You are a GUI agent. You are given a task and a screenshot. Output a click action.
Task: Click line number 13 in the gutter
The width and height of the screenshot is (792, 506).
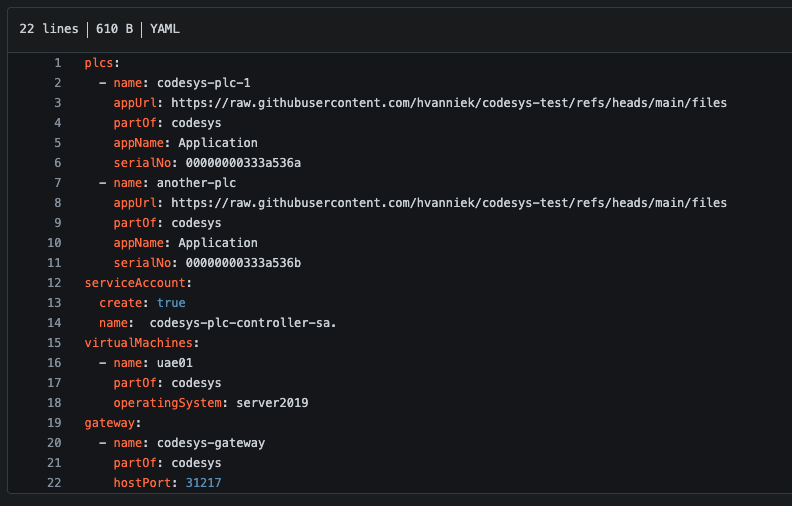(54, 303)
